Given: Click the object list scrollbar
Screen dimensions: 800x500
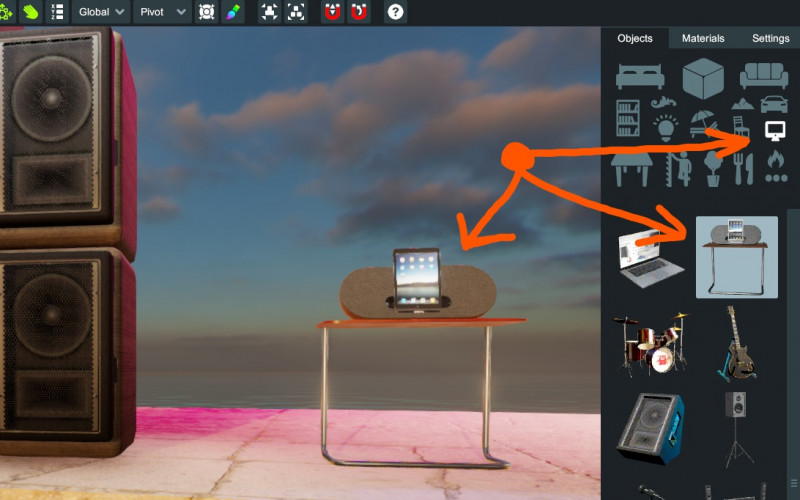Looking at the screenshot, I should click(793, 354).
